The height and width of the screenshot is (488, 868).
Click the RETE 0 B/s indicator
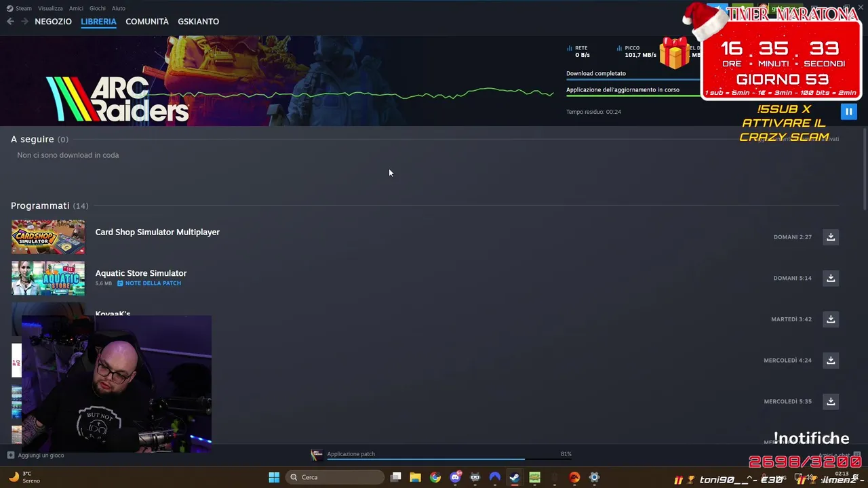point(578,52)
